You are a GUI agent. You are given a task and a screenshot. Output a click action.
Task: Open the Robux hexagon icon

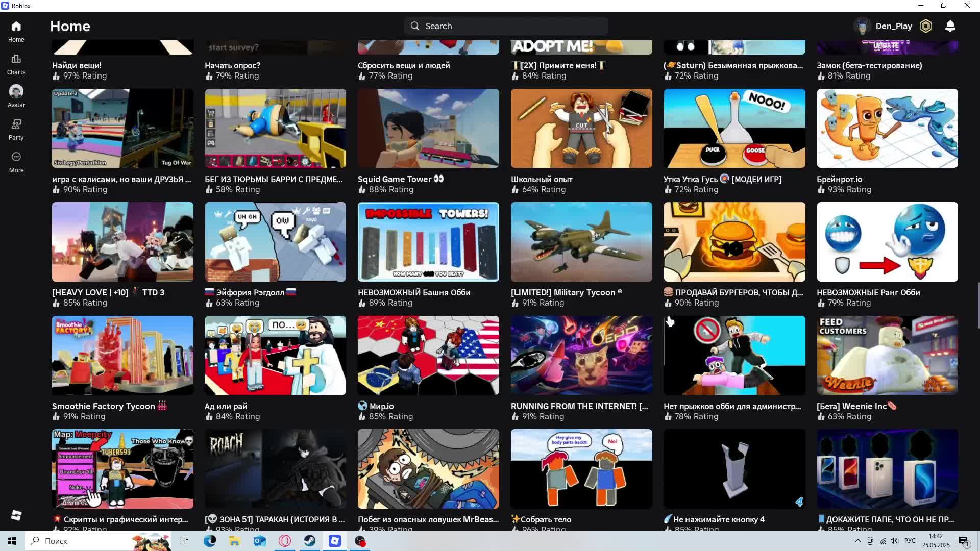pyautogui.click(x=926, y=26)
